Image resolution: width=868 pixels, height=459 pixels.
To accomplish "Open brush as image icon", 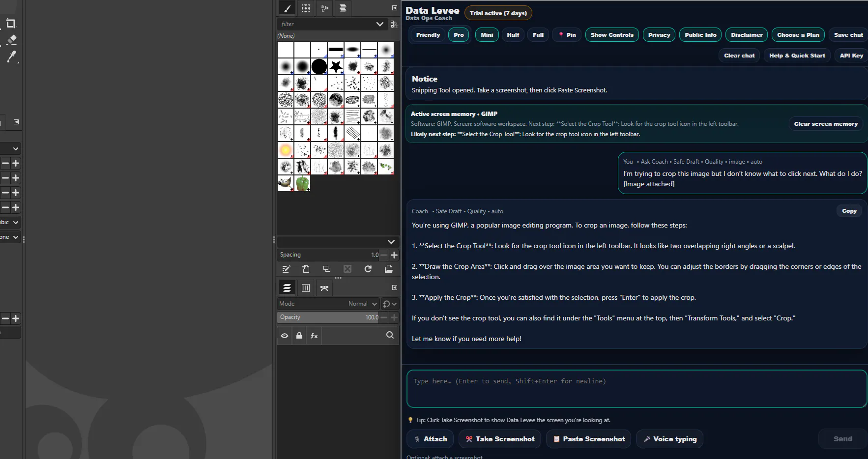I will tap(388, 269).
